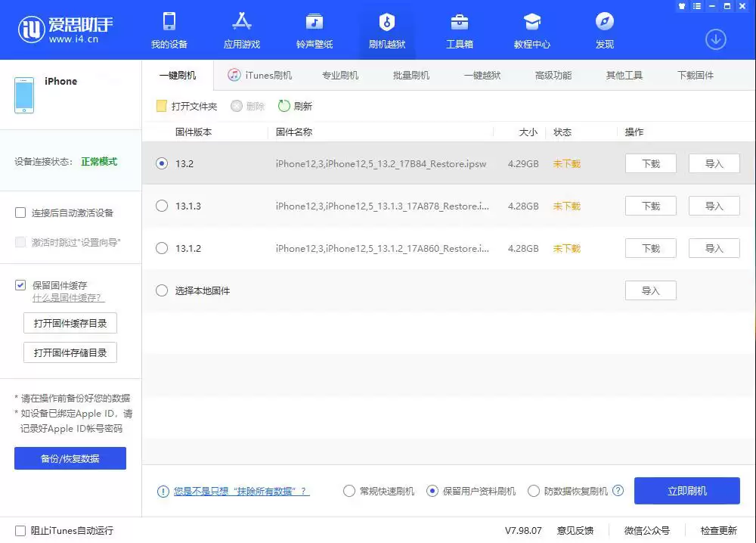Click the 大小 column header
The image size is (756, 543).
[x=528, y=132]
